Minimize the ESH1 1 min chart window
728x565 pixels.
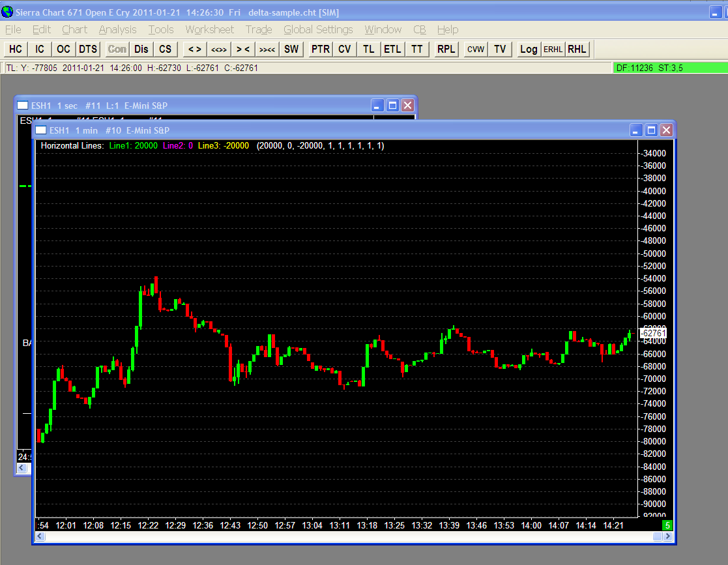636,130
